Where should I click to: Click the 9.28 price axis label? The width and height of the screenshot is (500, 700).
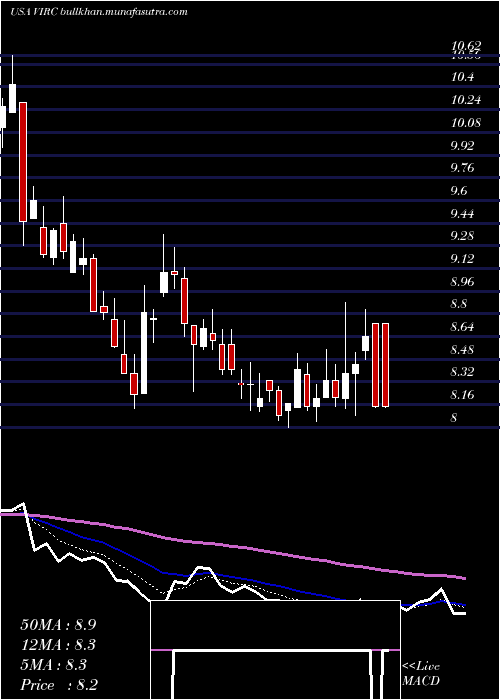point(462,236)
